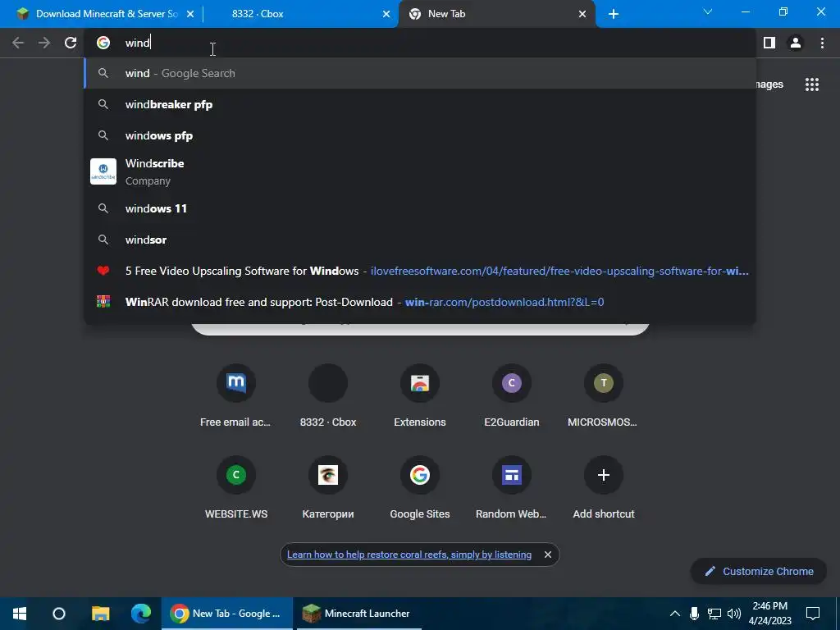
Task: Open network status tray icon
Action: coord(714,614)
